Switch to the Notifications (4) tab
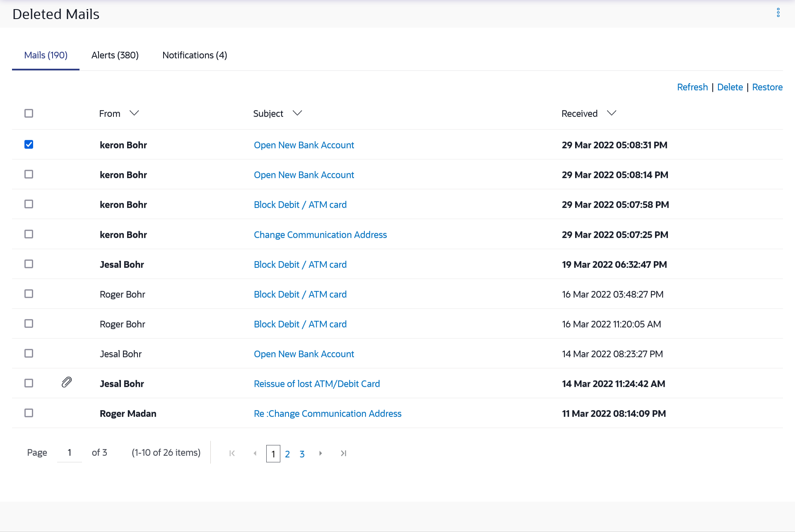The image size is (795, 532). [195, 55]
